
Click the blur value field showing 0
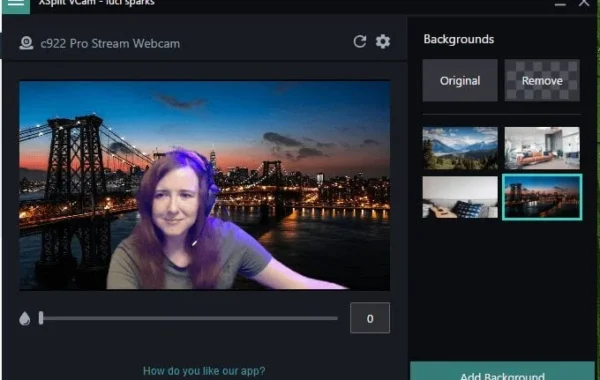370,318
